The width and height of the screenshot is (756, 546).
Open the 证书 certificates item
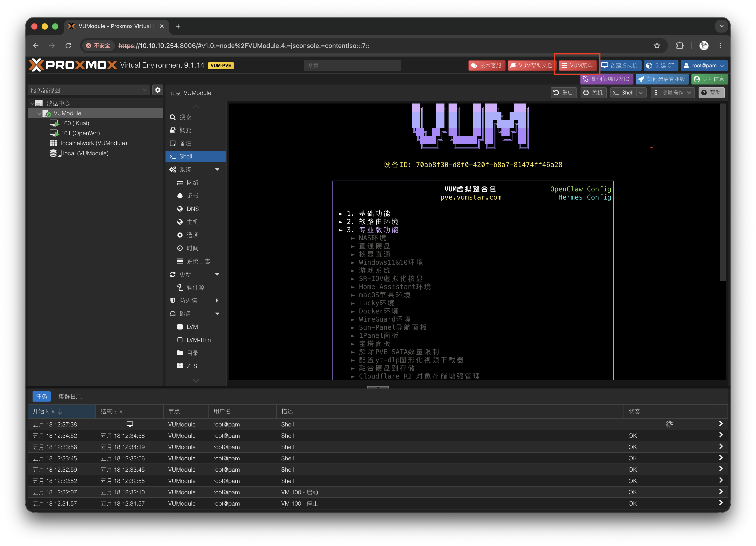[x=195, y=196]
